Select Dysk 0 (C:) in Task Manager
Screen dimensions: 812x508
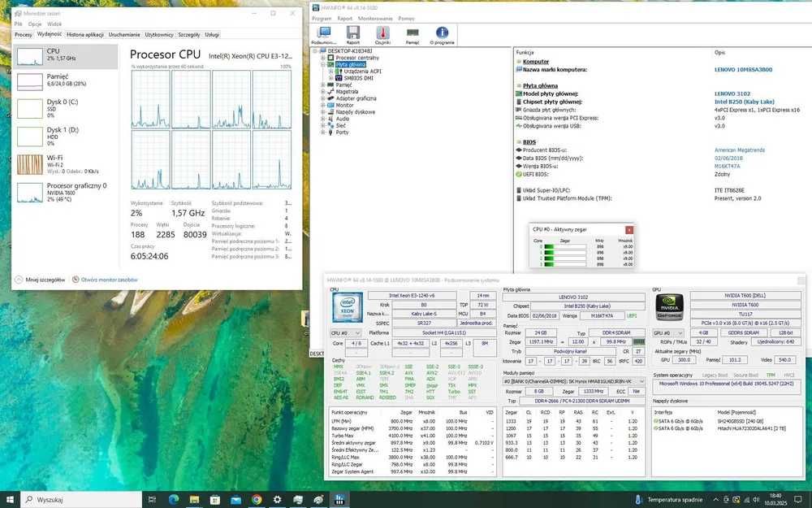click(67, 108)
